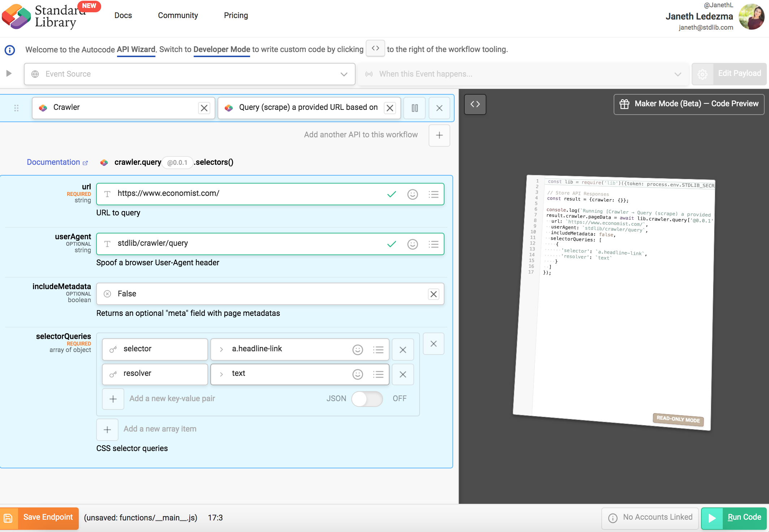Click the save disk icon

pyautogui.click(x=8, y=518)
